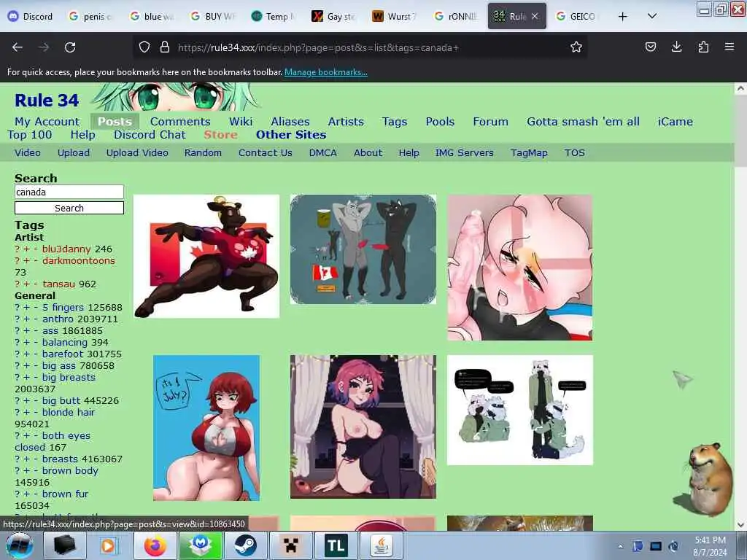Close the active Rule tab
Viewport: 747px width, 560px height.
click(x=535, y=16)
